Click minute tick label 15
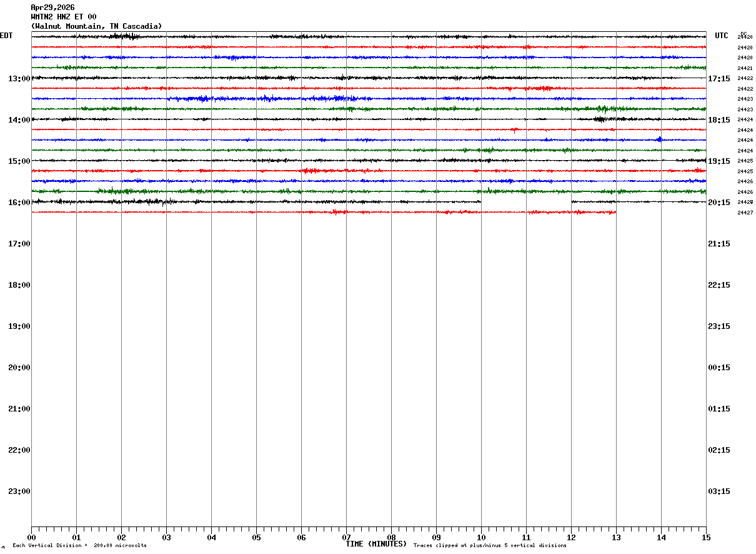 [706, 537]
